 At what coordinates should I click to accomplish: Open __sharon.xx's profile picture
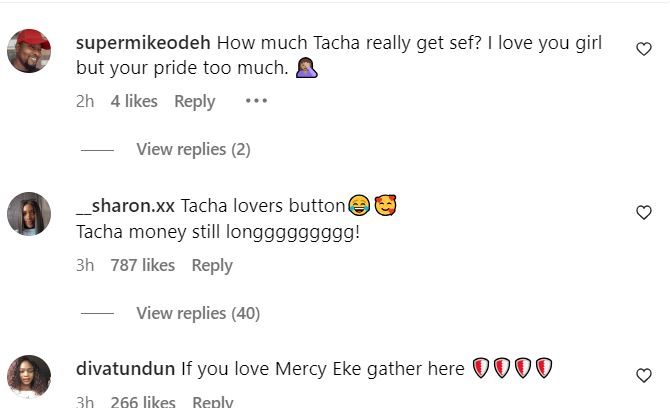(x=30, y=213)
